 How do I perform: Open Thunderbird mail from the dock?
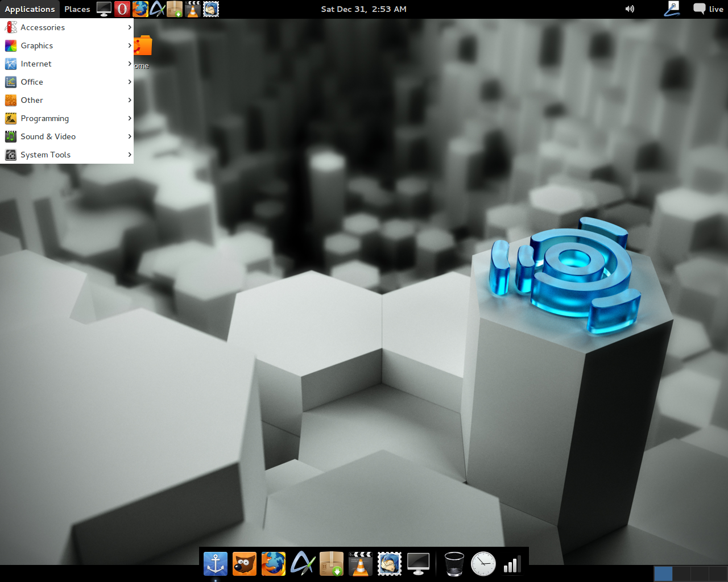point(390,564)
